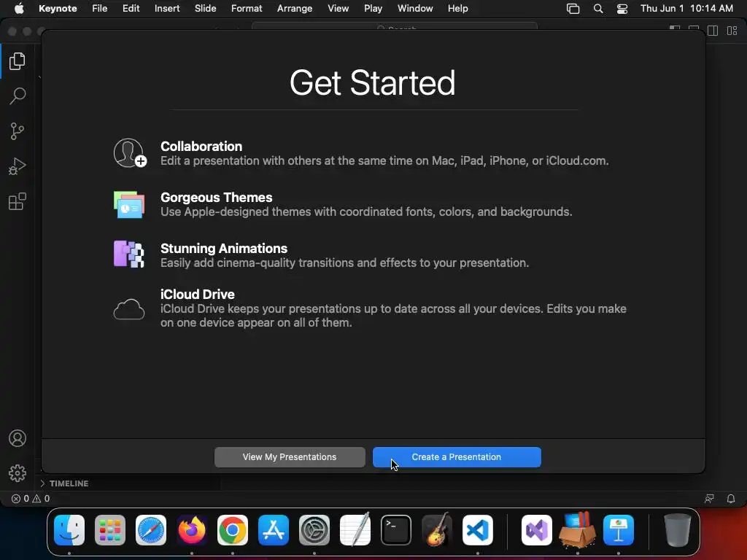Click the Gorgeous Themes heading

pos(216,197)
